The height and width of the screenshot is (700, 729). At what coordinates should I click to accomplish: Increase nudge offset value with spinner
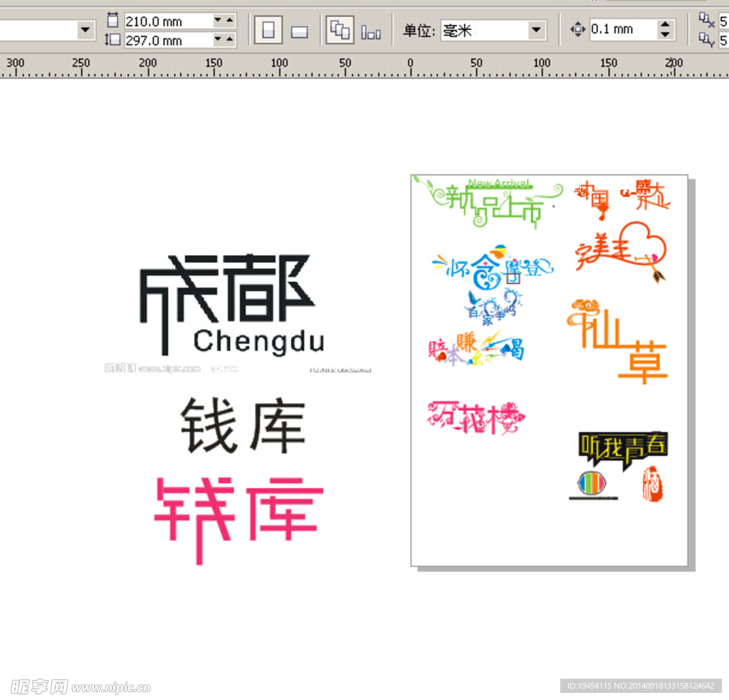pyautogui.click(x=665, y=25)
